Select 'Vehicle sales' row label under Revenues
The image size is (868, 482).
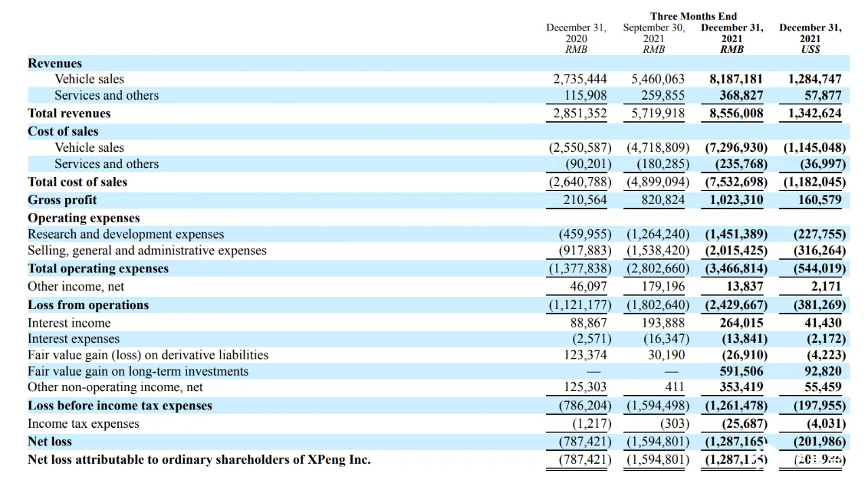pos(90,79)
